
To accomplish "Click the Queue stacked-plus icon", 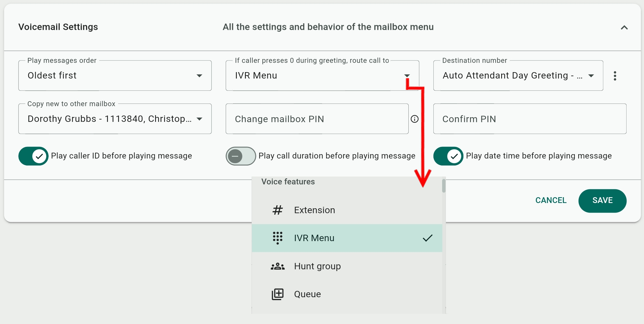I will (277, 294).
